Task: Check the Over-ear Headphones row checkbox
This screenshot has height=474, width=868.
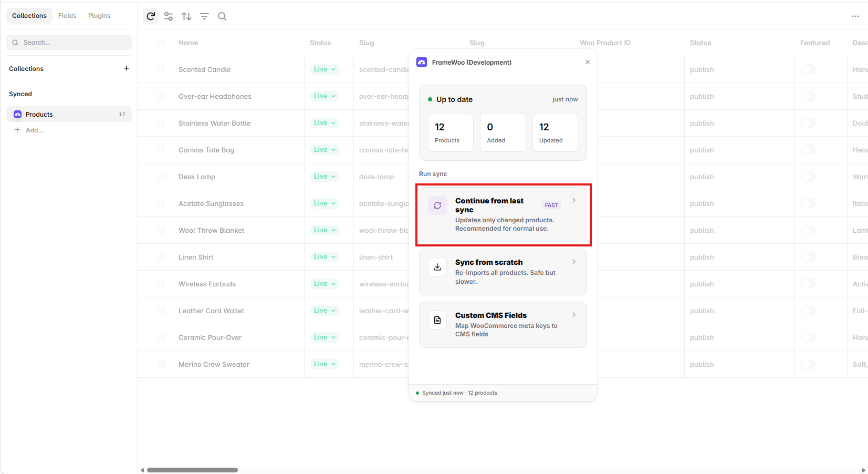Action: coord(161,96)
